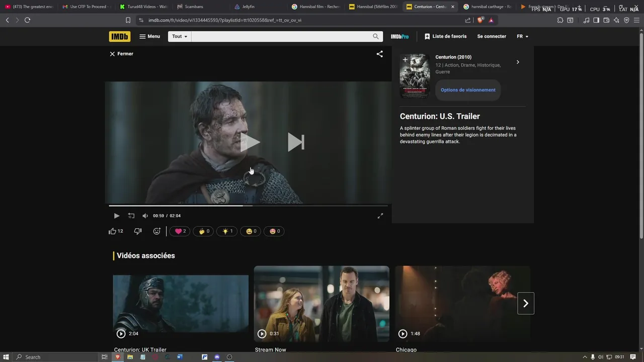
Task: Close the video with Fermer
Action: 121,54
